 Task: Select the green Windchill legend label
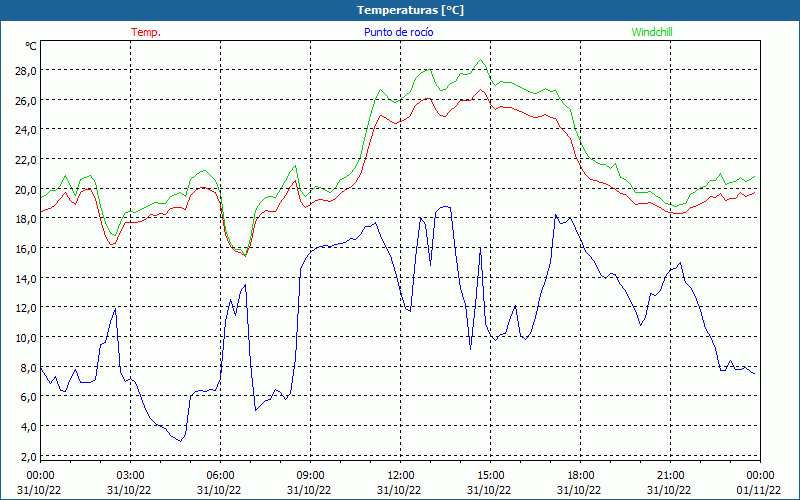[651, 32]
